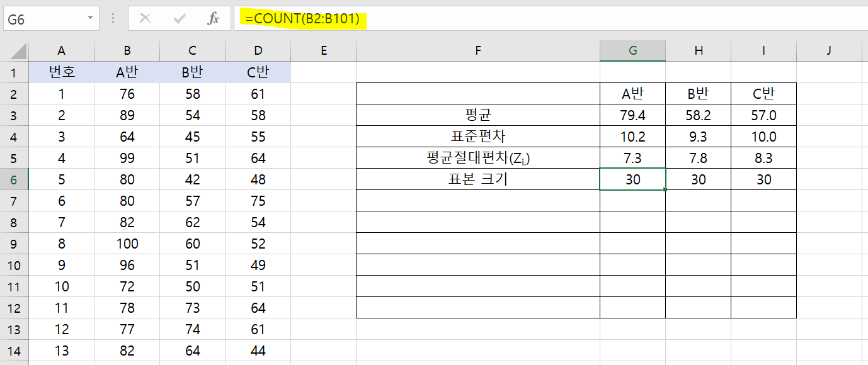
Task: Click the 표본 크기 label cell
Action: tap(478, 179)
